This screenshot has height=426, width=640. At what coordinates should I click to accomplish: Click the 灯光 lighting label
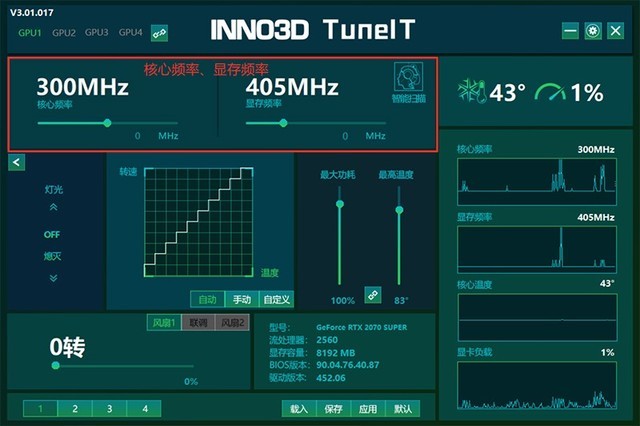[x=54, y=189]
